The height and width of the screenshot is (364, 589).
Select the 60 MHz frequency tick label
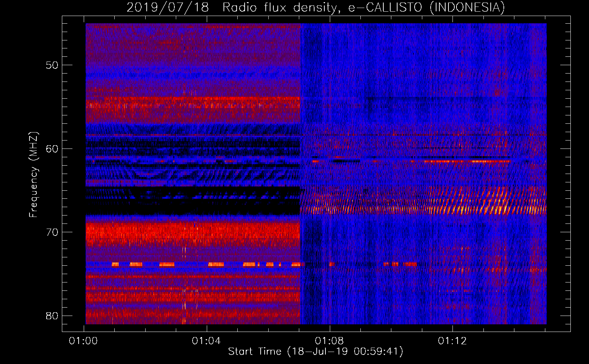[x=52, y=149]
